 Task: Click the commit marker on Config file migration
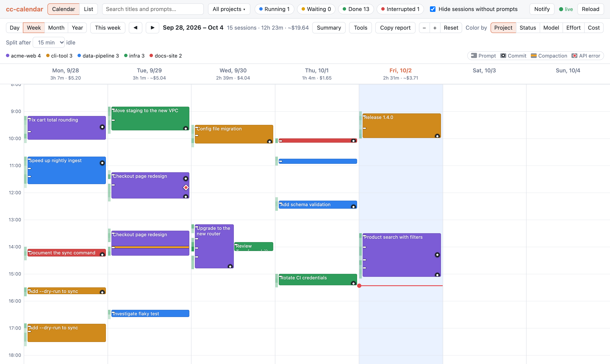(269, 142)
